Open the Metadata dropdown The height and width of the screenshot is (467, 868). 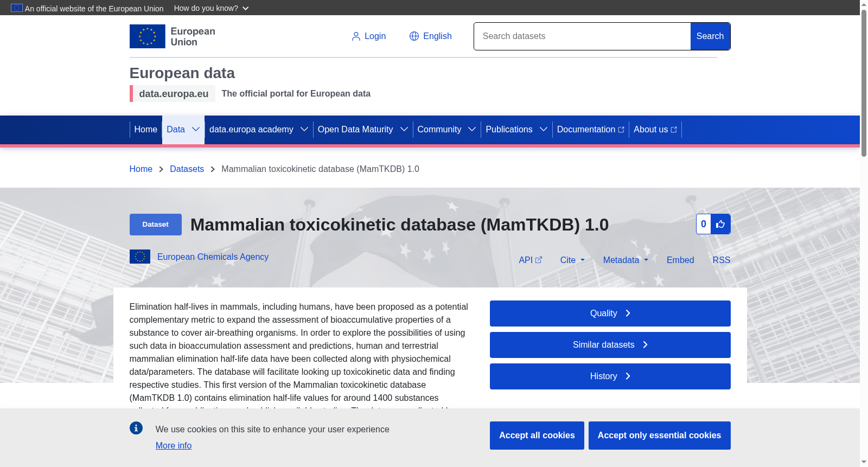tap(626, 260)
